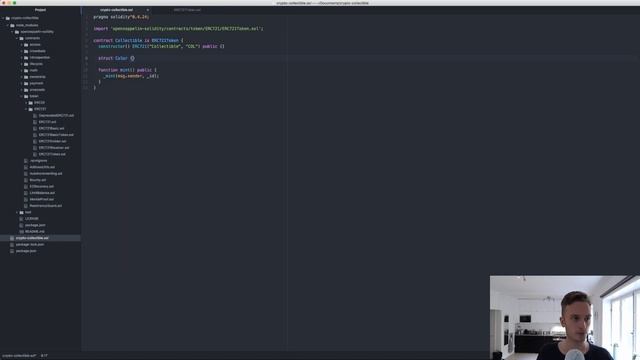640x360 pixels.
Task: Click the ownership folder icon
Action: (26, 77)
